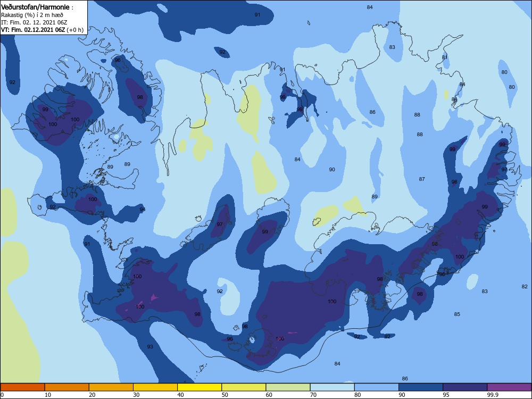Click the legend tick label '20'
The image size is (532, 399).
(92, 395)
